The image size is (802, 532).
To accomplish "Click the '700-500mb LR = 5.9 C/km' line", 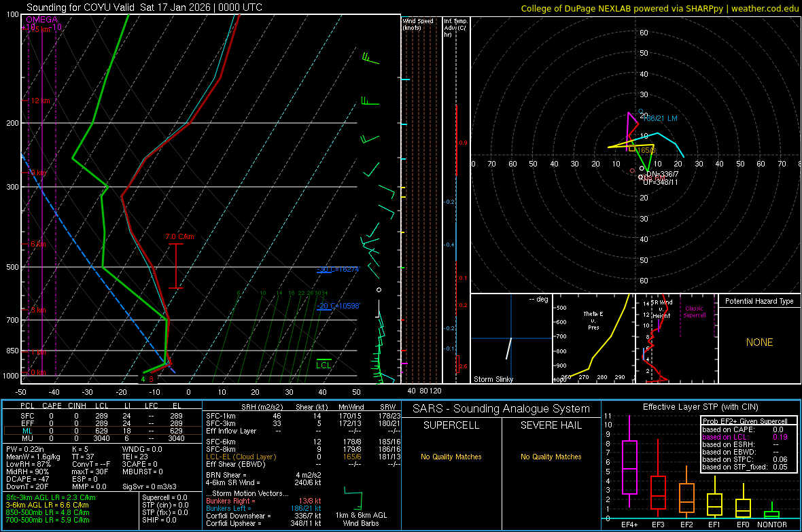I will coord(48,520).
